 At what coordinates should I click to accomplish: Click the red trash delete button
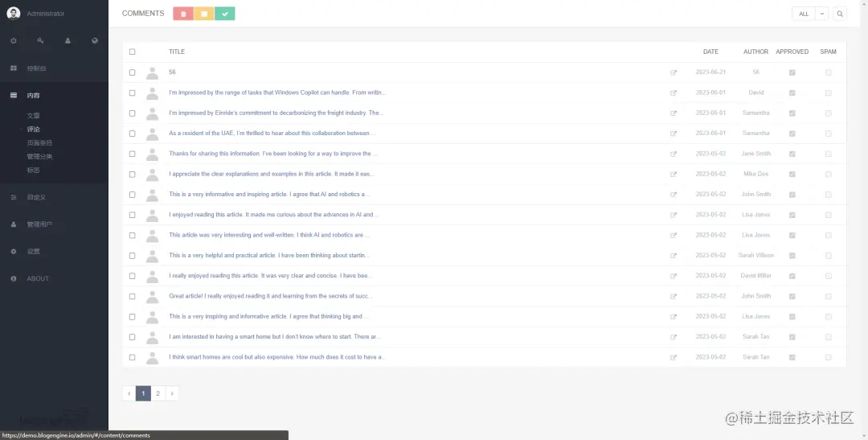pos(183,14)
